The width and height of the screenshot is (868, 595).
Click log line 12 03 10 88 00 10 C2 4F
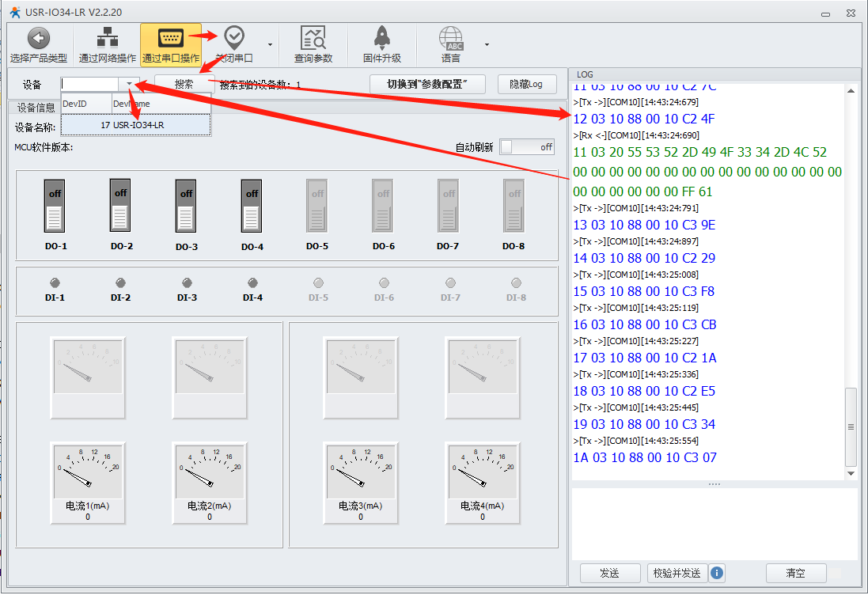point(644,119)
